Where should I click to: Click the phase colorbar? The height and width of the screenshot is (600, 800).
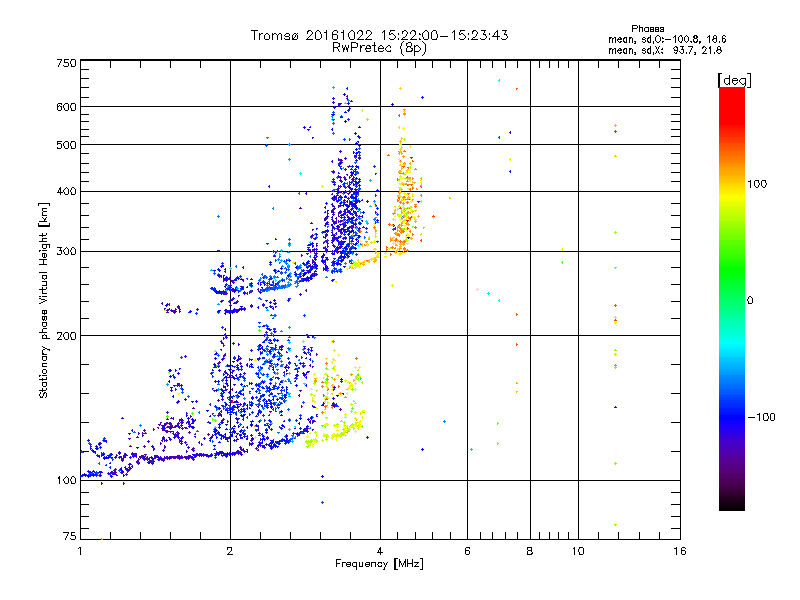coord(732,298)
